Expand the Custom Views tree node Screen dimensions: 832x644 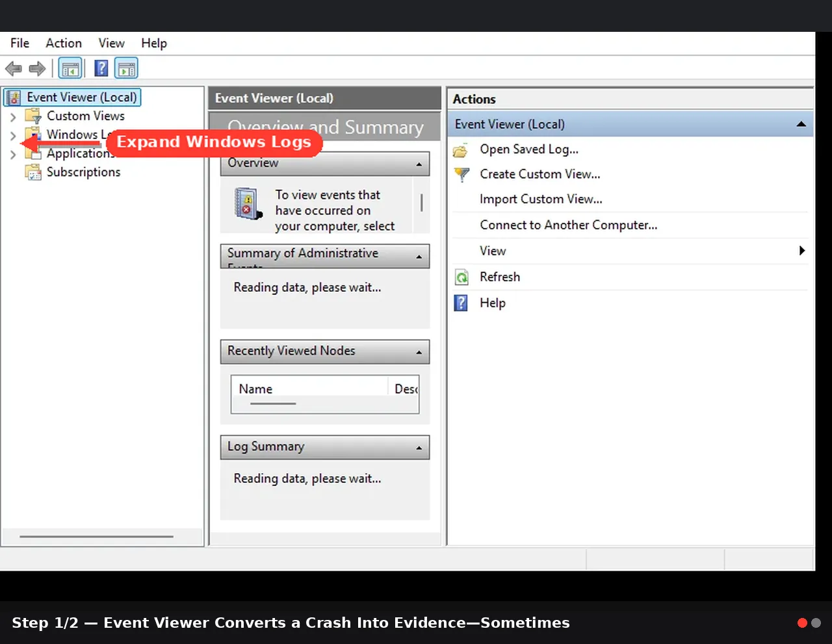[x=13, y=117]
